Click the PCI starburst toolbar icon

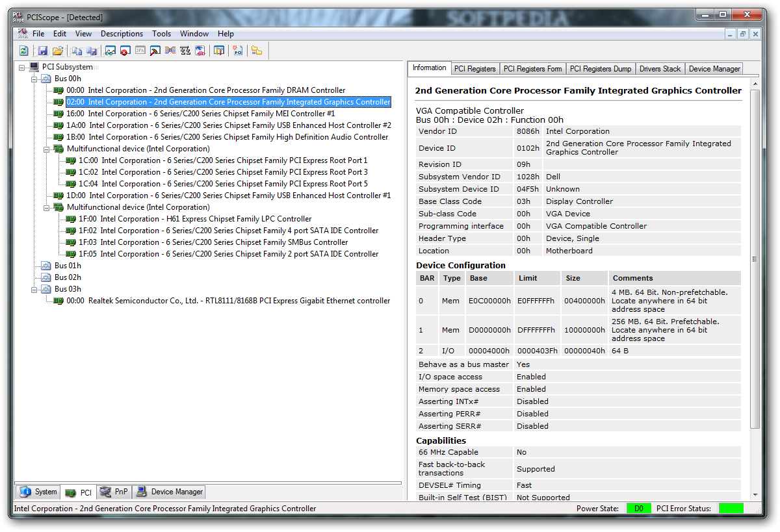click(x=238, y=51)
